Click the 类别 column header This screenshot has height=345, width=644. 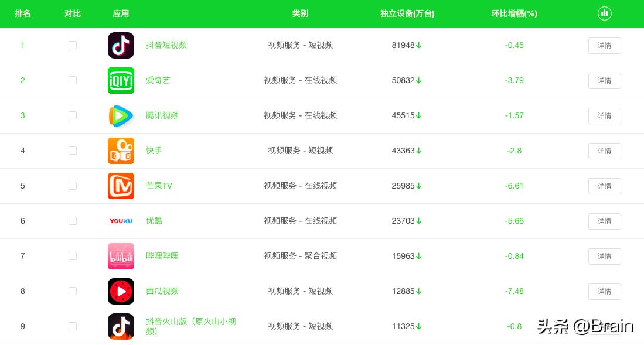(300, 13)
